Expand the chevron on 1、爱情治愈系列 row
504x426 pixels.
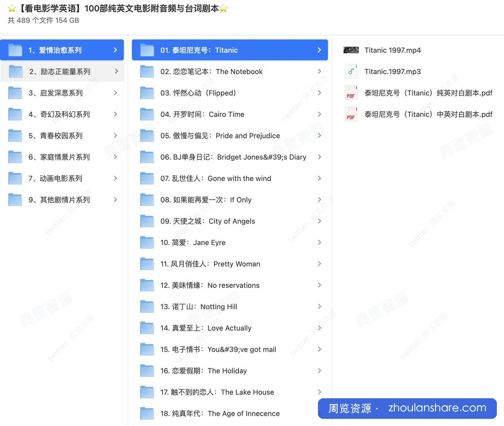pyautogui.click(x=115, y=50)
